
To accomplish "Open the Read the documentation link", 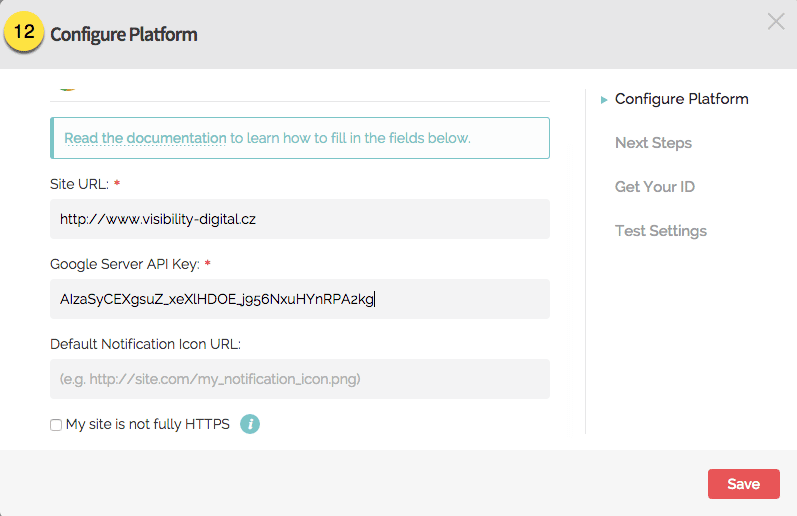I will tap(145, 138).
